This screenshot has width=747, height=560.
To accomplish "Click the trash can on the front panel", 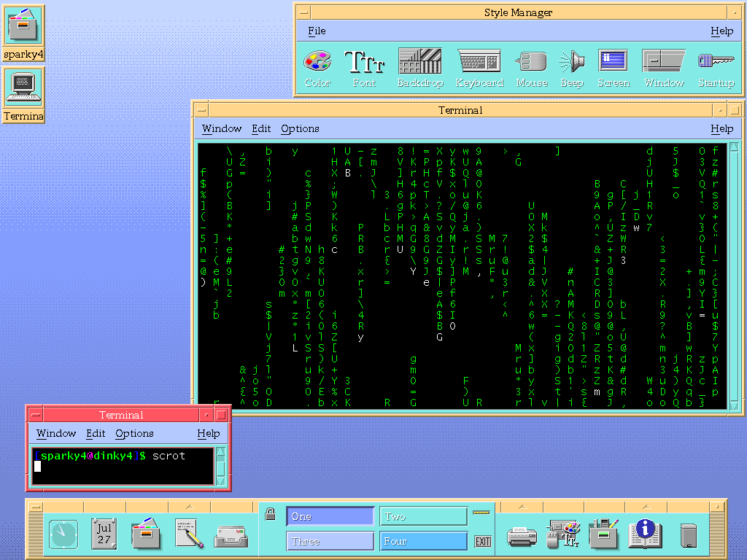I will click(x=689, y=535).
